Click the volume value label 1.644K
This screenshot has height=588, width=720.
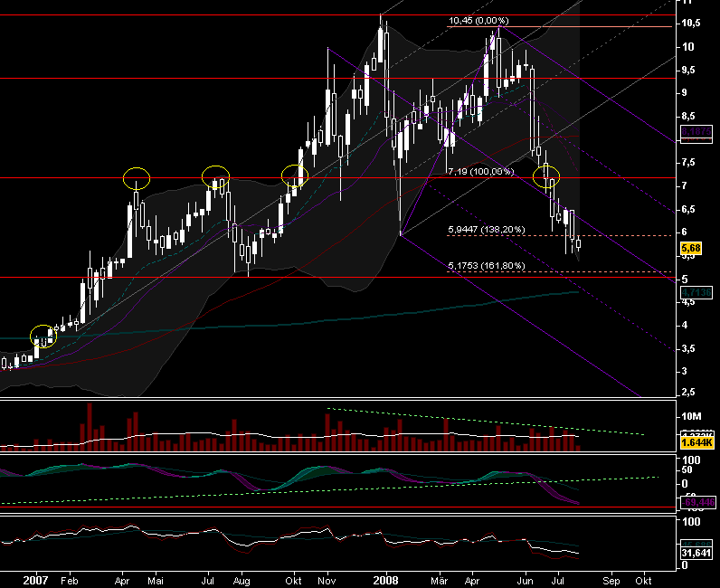[x=696, y=442]
